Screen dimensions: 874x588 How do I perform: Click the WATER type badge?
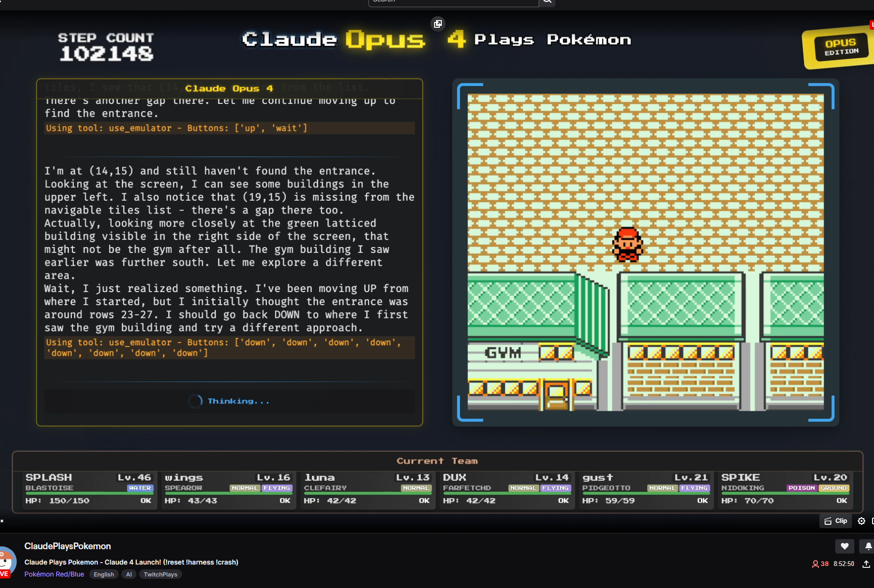coord(139,488)
